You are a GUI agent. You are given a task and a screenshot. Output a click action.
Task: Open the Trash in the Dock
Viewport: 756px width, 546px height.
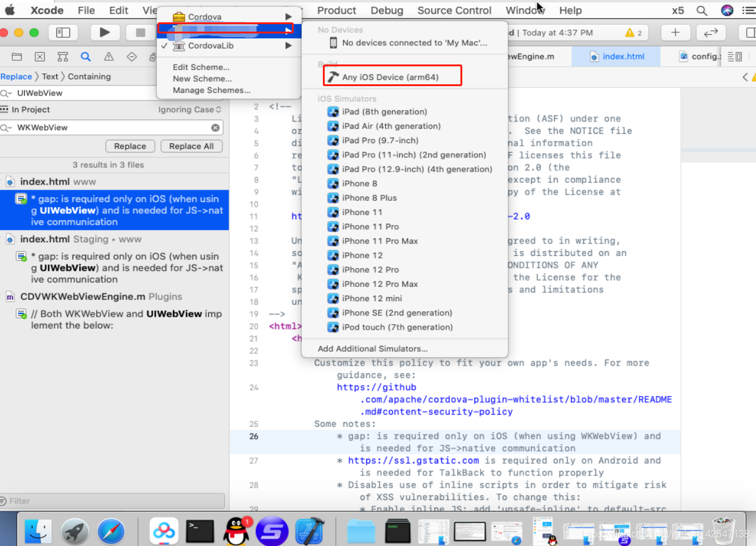click(x=723, y=531)
